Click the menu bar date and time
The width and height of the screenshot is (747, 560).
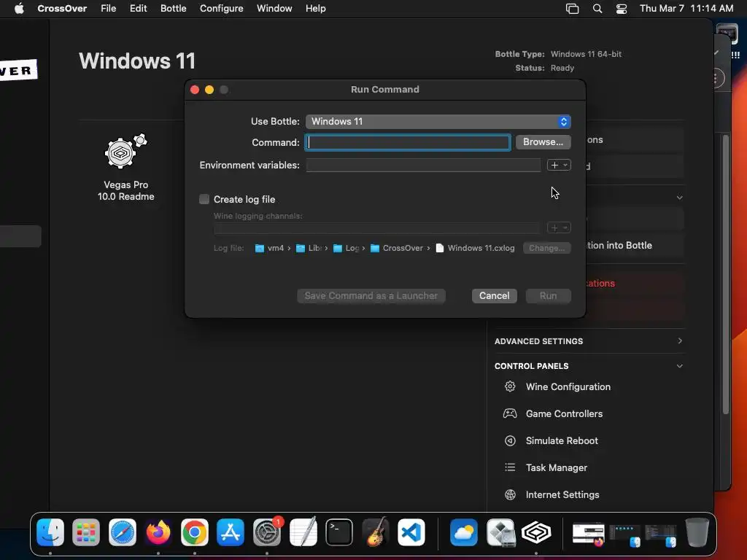686,9
